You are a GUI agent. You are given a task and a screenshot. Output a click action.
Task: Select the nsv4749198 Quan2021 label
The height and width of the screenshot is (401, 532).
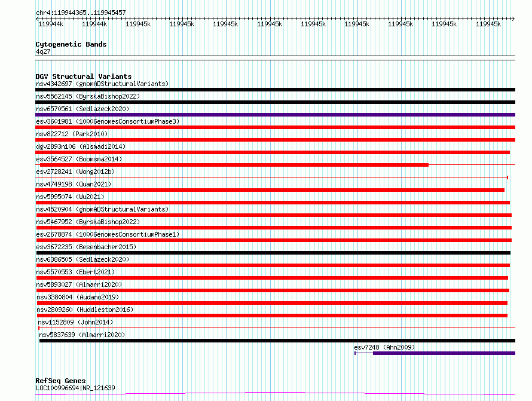click(74, 184)
